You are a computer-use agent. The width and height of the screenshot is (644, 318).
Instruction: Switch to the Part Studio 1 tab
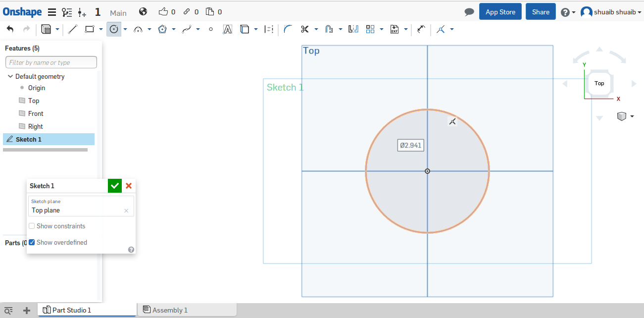click(87, 310)
